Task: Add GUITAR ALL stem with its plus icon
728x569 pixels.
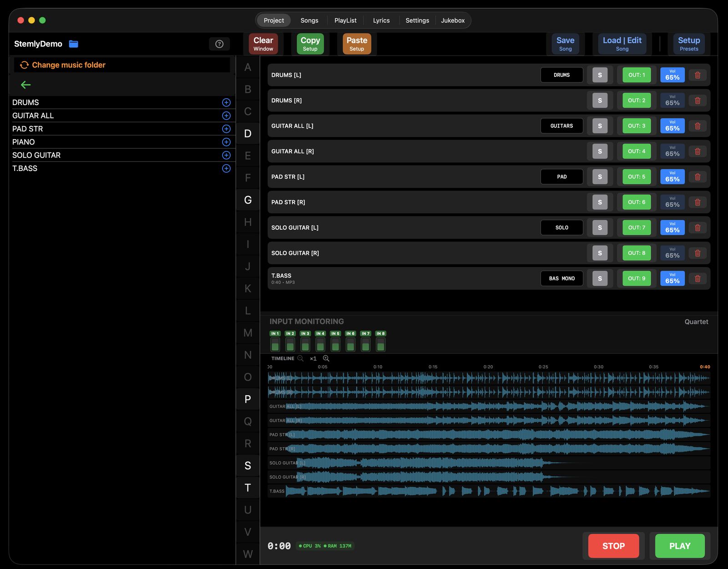Action: [226, 116]
